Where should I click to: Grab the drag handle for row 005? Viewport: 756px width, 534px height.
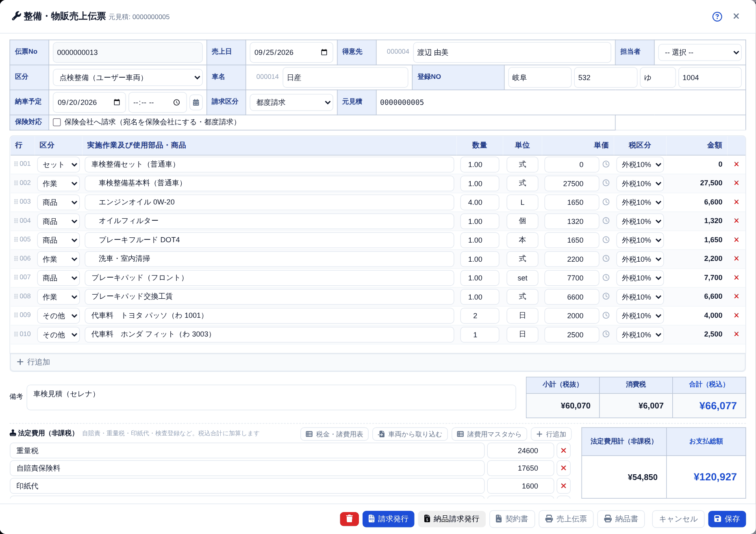coord(16,239)
